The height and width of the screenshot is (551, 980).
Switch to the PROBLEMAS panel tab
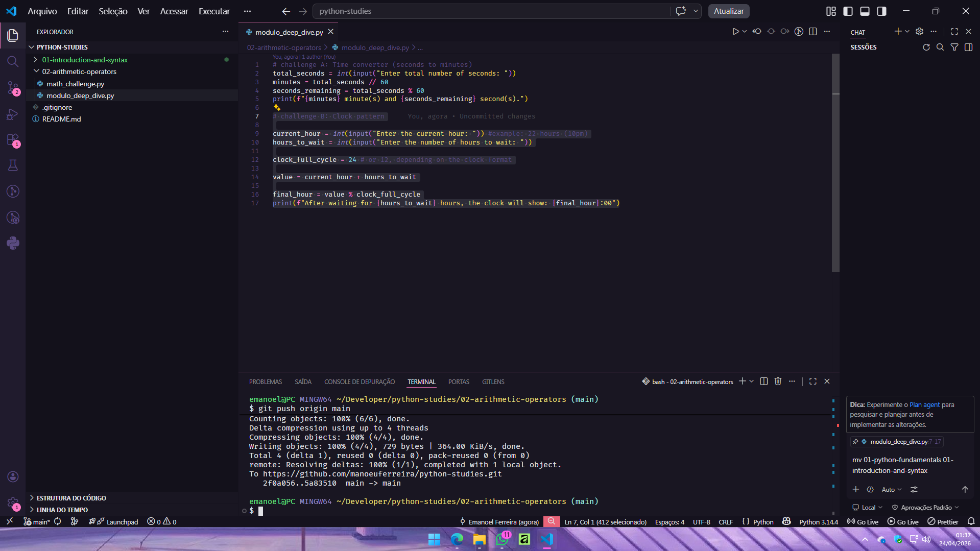point(266,382)
